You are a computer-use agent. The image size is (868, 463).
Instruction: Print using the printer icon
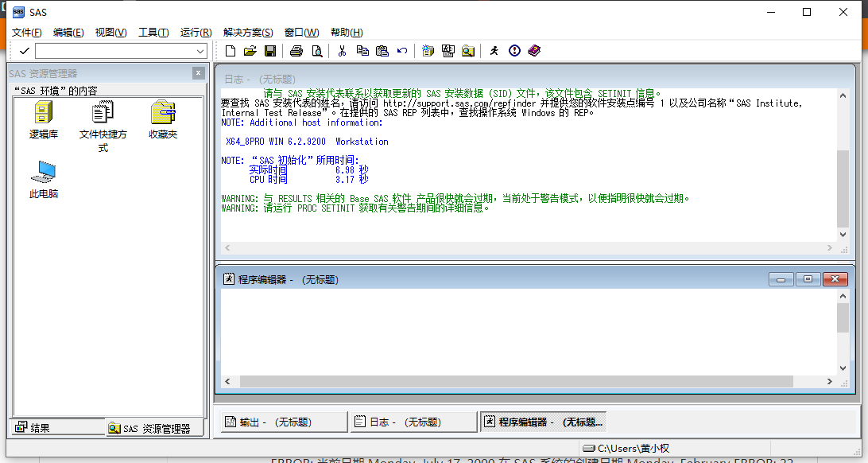coord(296,51)
